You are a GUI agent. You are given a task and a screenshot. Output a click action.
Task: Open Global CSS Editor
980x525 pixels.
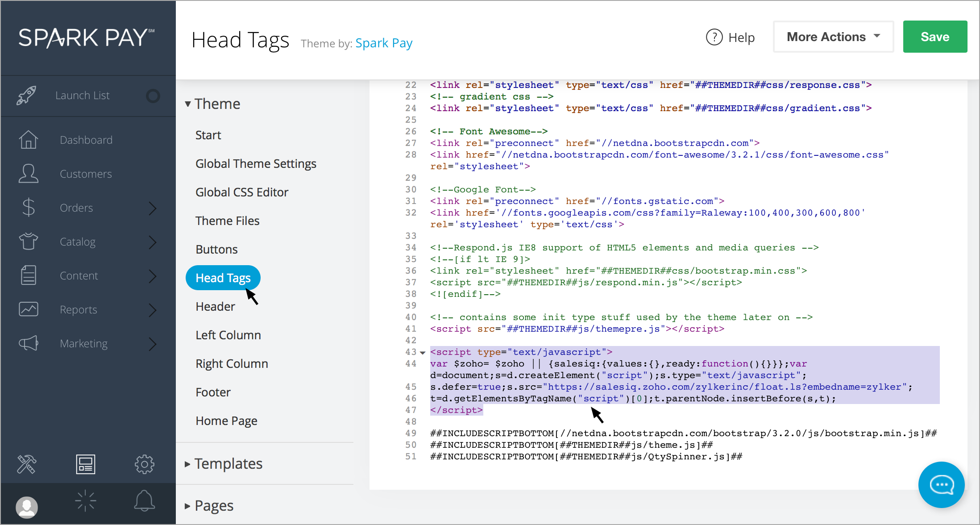(x=242, y=192)
